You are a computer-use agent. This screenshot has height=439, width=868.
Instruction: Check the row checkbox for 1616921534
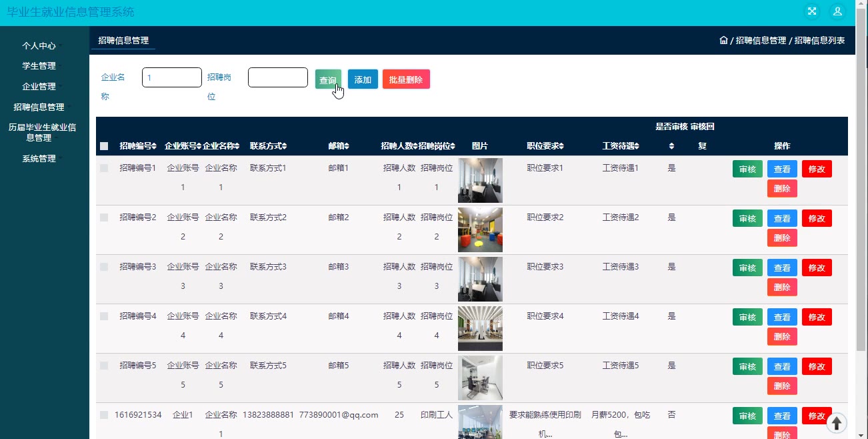[x=104, y=415]
